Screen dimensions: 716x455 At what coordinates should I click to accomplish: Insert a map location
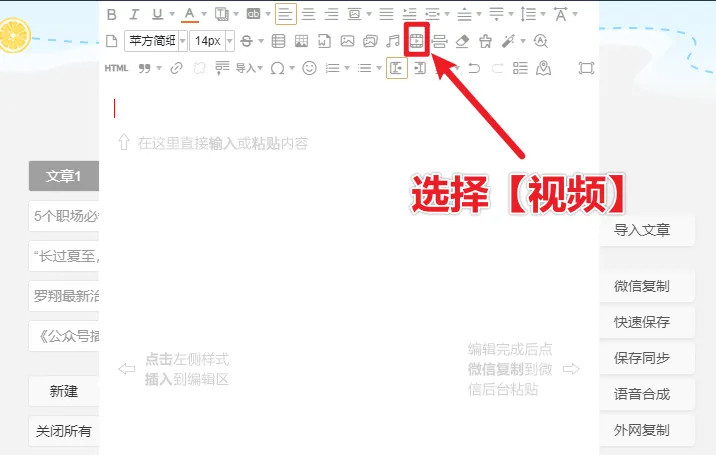543,68
